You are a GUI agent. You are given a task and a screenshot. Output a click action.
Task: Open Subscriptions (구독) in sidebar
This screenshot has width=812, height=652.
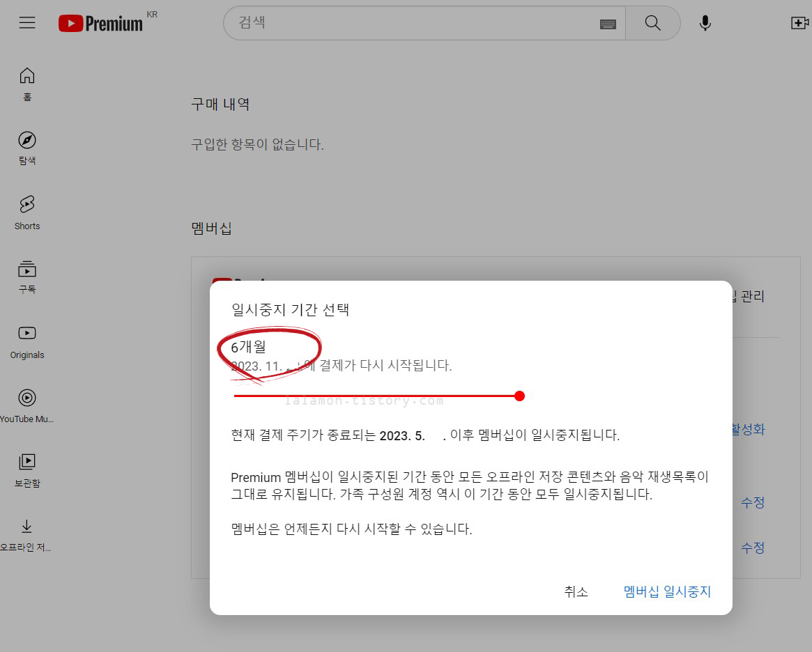pyautogui.click(x=27, y=277)
